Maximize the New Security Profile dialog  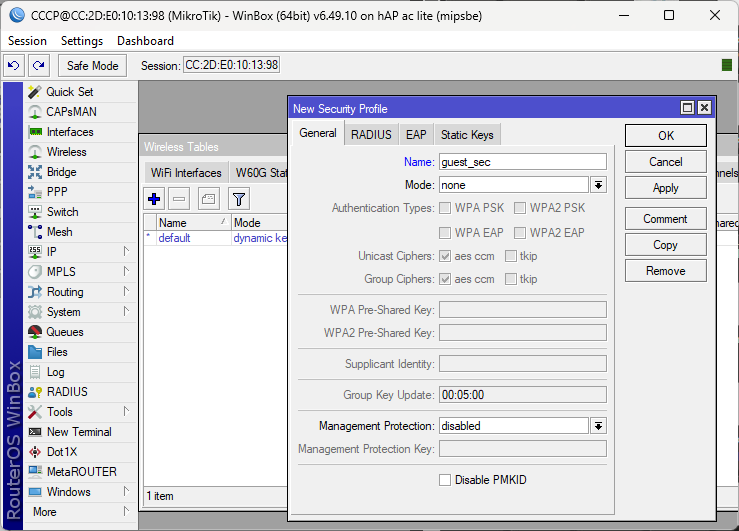coord(688,108)
